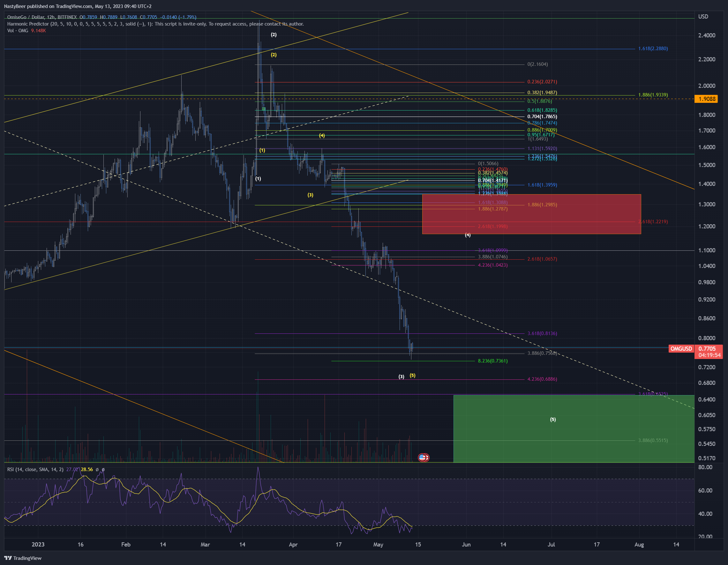
Task: Click white wave label (4) below red zone
Action: click(x=468, y=235)
